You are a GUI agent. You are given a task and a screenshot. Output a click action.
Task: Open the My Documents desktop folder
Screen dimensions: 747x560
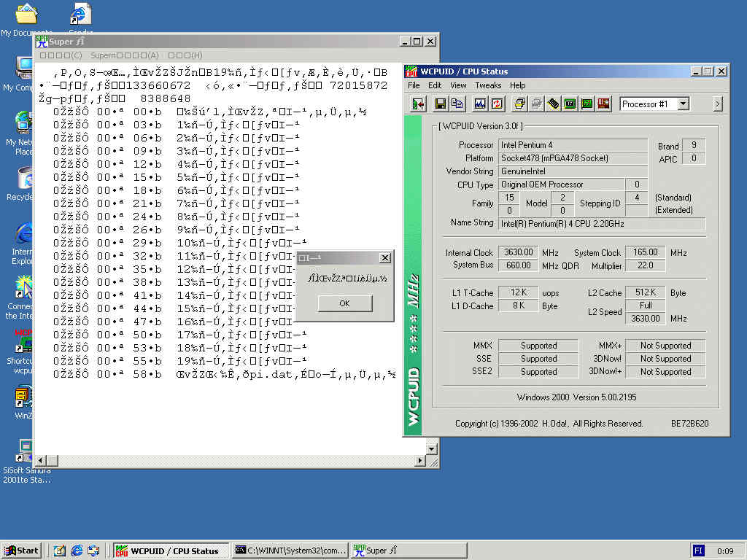click(x=26, y=15)
